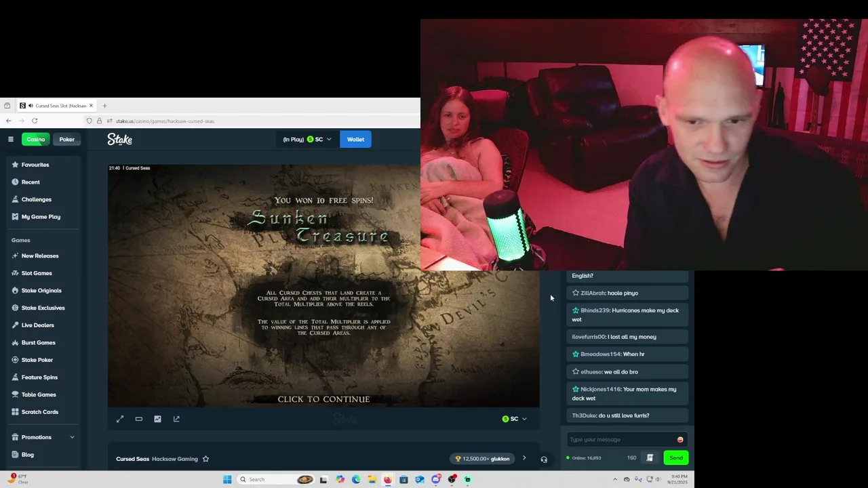Switch to the Casino tab
The height and width of the screenshot is (488, 868).
click(x=35, y=139)
